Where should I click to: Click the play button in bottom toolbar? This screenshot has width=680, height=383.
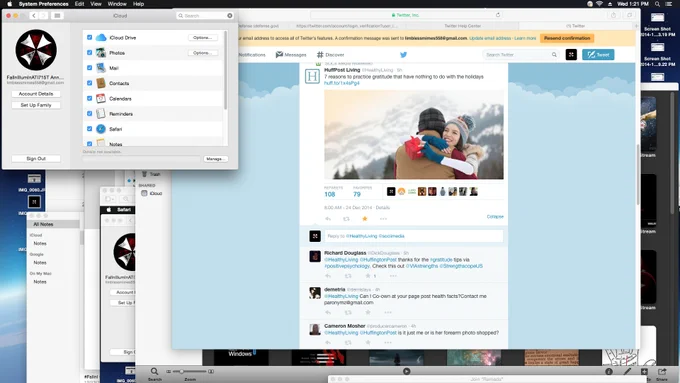[406, 371]
